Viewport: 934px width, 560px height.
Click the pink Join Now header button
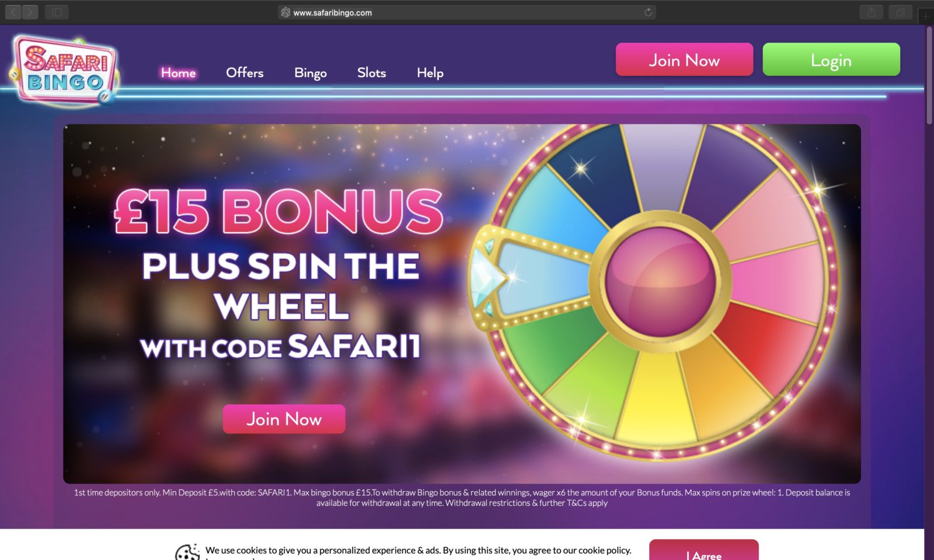pos(684,59)
